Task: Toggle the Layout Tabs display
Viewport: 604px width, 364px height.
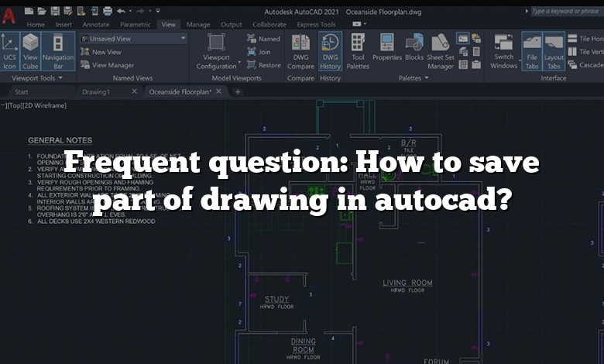Action: [554, 51]
